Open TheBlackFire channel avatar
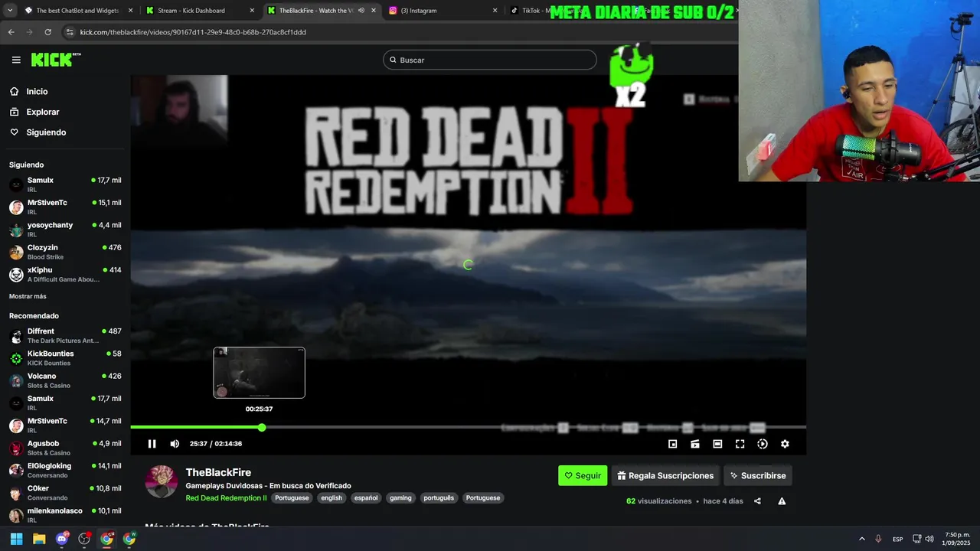Image resolution: width=980 pixels, height=551 pixels. [x=162, y=481]
